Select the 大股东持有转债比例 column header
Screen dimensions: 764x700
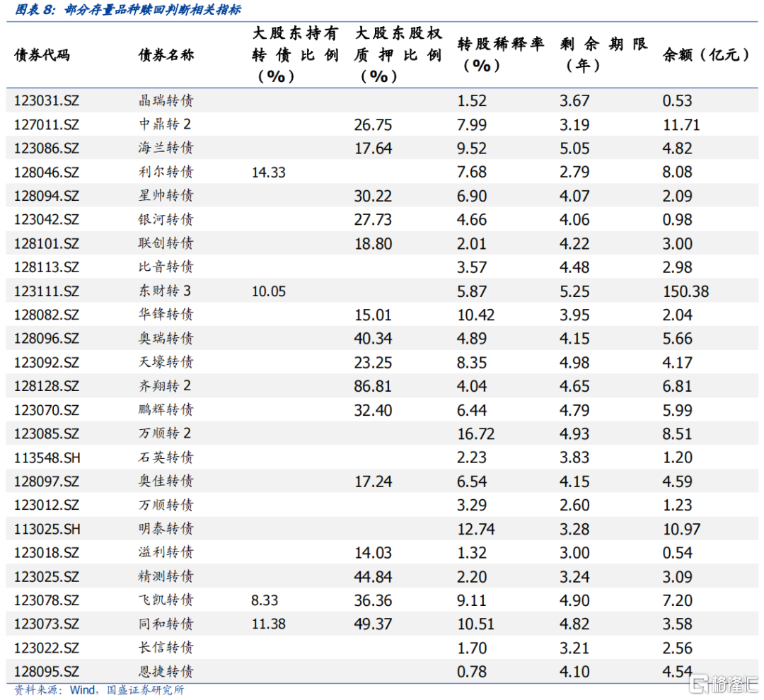(295, 55)
